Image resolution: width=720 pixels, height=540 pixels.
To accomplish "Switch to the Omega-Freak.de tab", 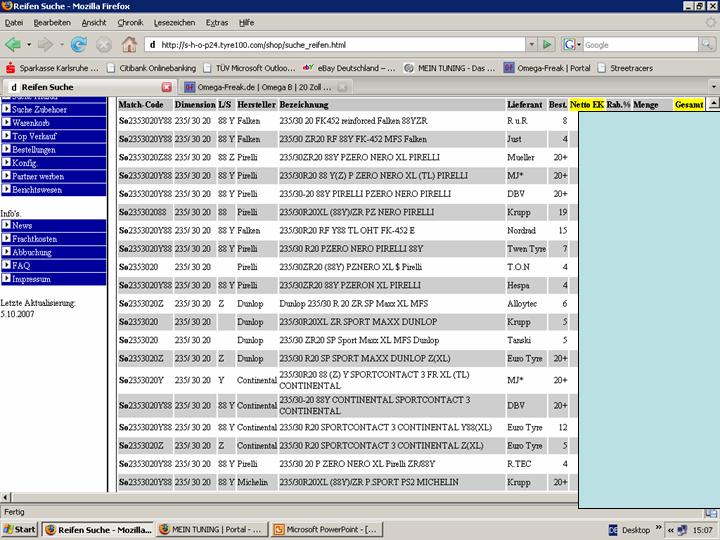I will coord(255,87).
